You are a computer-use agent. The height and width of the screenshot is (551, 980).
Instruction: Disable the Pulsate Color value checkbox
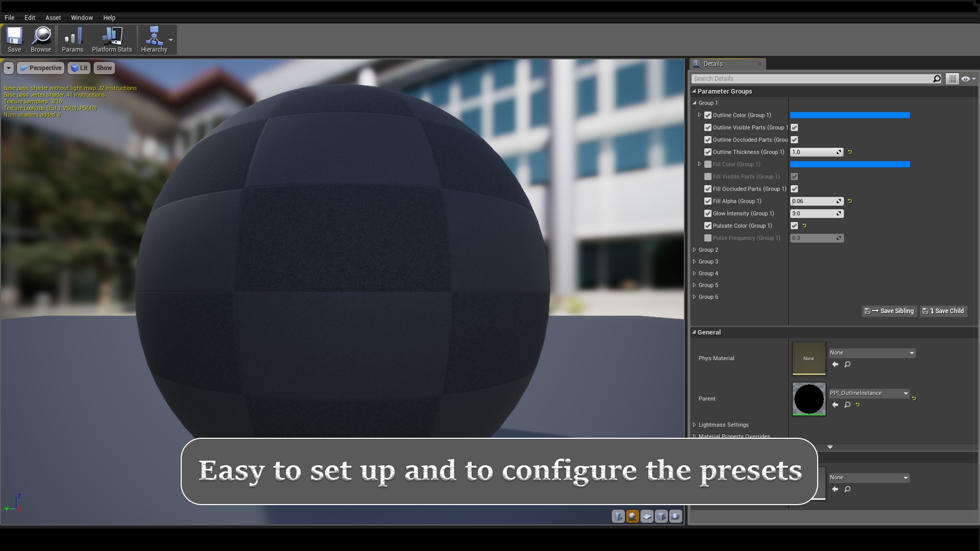click(x=795, y=226)
